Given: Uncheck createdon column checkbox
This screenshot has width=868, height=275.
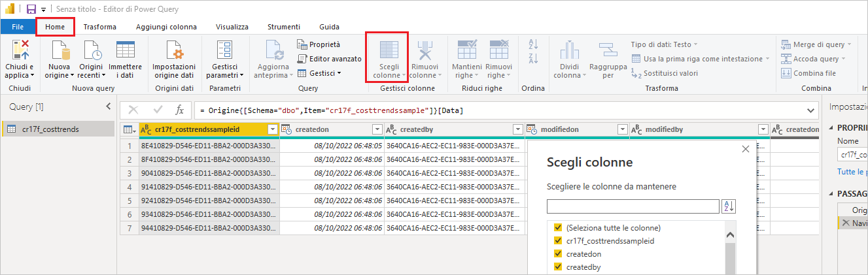Looking at the screenshot, I should [558, 254].
